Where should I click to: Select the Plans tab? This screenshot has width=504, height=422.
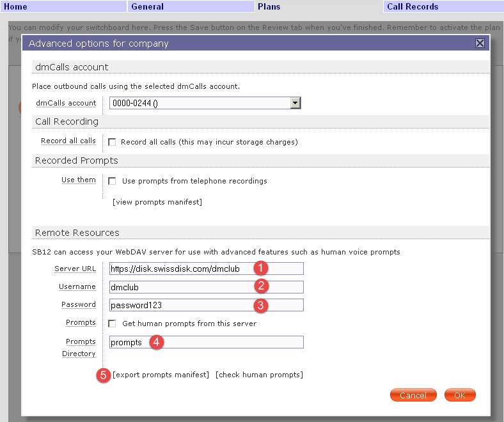[319, 6]
